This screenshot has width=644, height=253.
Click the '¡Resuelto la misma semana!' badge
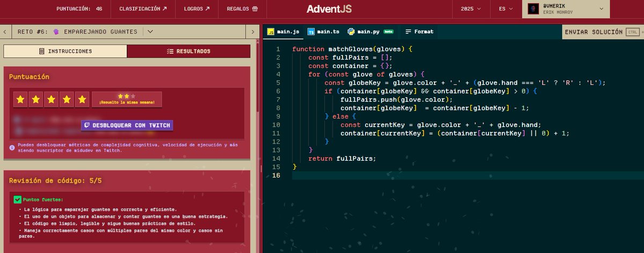[x=127, y=100]
